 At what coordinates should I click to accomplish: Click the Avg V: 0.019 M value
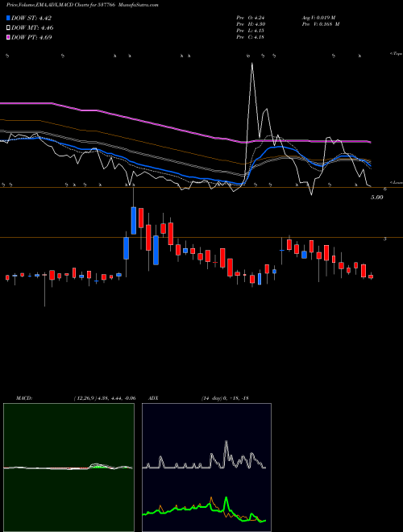pos(318,18)
